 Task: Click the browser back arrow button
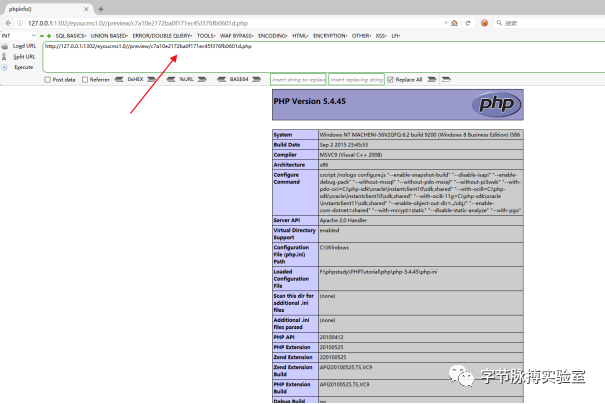[8, 23]
